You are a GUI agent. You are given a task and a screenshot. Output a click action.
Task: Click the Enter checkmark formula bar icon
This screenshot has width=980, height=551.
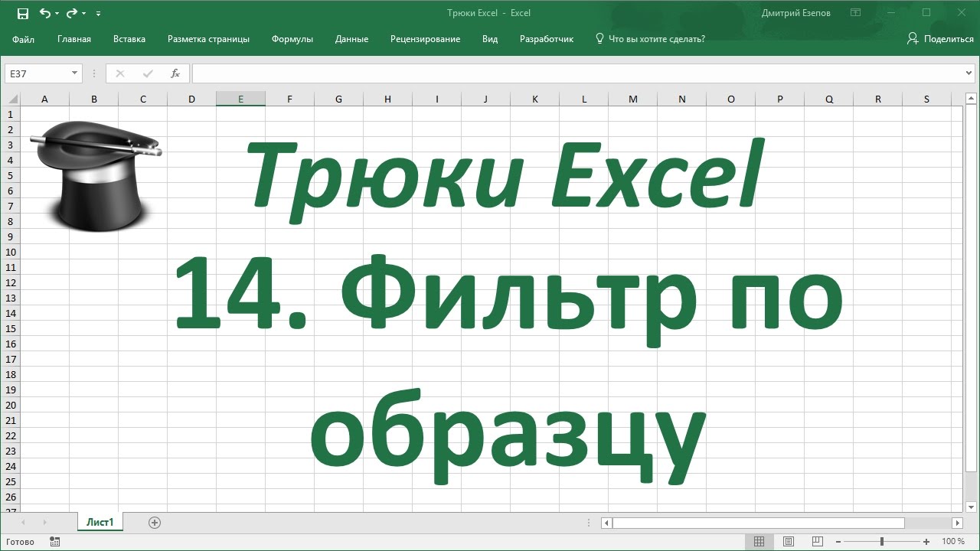pos(148,73)
